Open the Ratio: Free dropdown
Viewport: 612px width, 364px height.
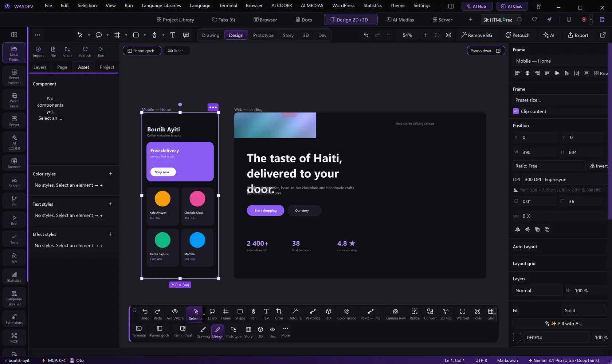click(x=549, y=166)
